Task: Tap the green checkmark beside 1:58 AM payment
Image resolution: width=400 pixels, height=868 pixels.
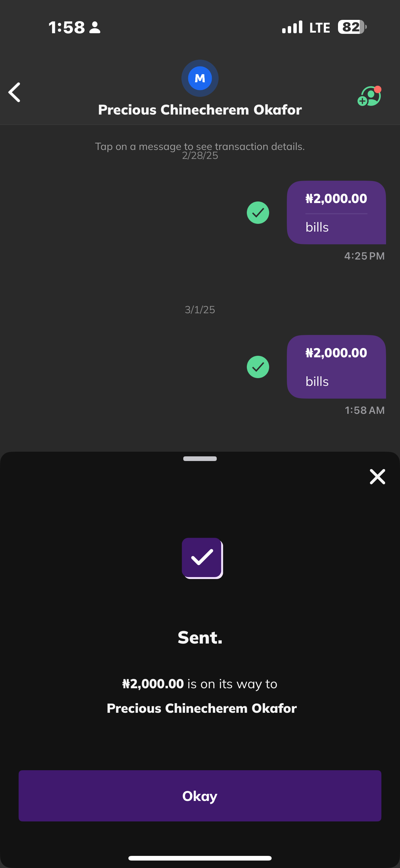Action: [258, 367]
